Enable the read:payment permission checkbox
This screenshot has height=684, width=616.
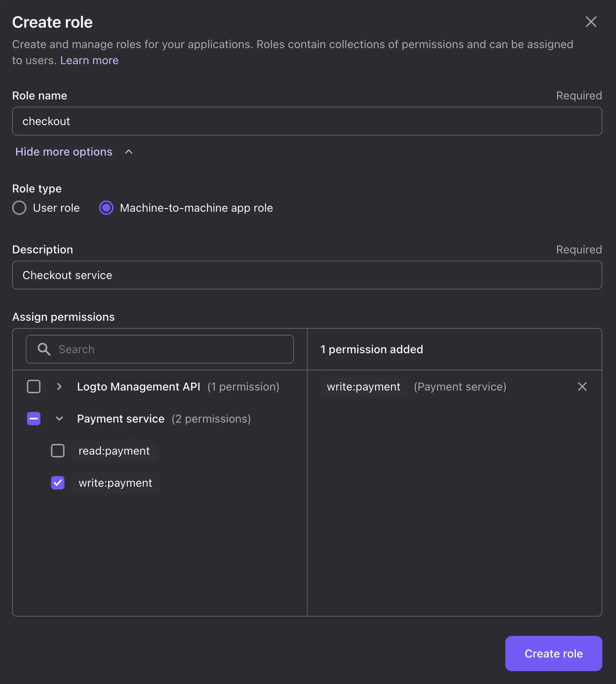pyautogui.click(x=58, y=451)
